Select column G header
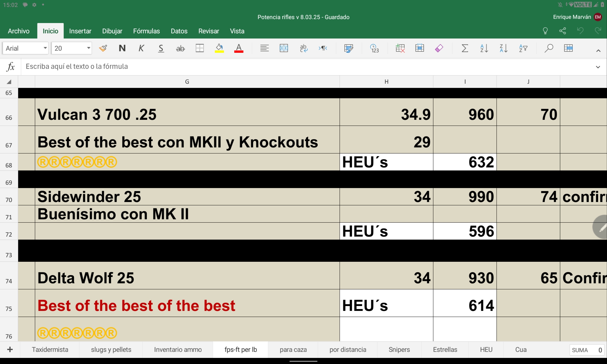 coord(187,82)
